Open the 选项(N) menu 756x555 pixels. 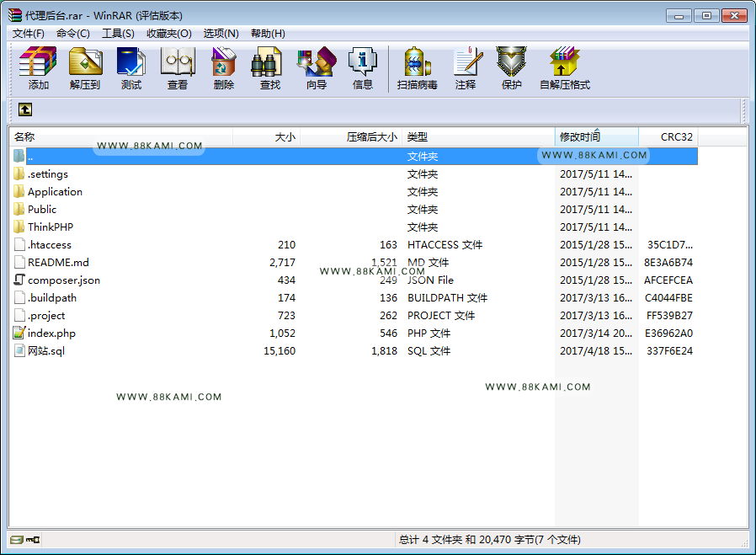point(221,34)
